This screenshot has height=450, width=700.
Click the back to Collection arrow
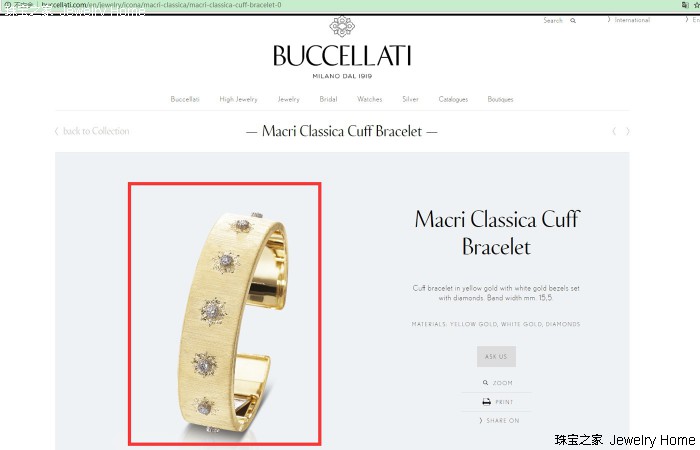point(56,131)
